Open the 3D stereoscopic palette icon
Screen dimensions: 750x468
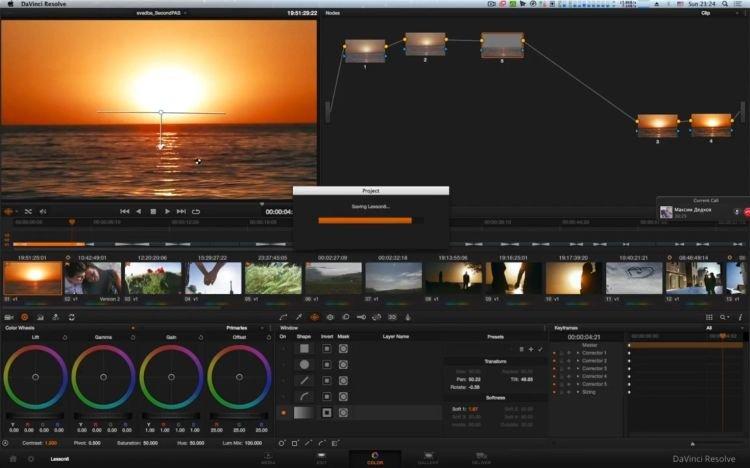click(392, 317)
